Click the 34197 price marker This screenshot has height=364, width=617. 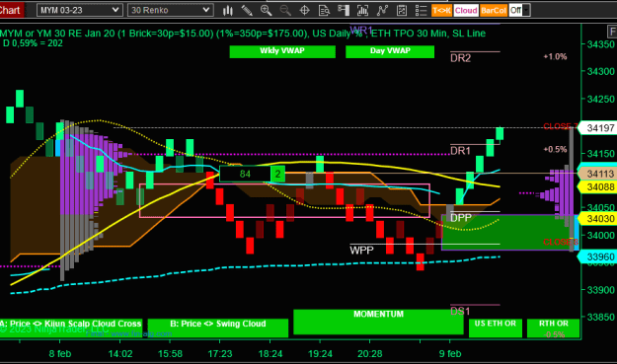point(597,128)
